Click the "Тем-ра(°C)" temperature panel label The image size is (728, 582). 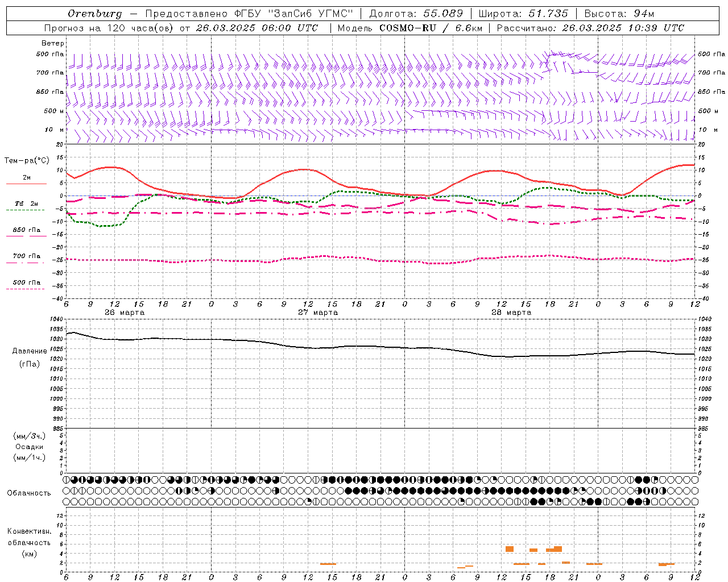click(x=27, y=161)
